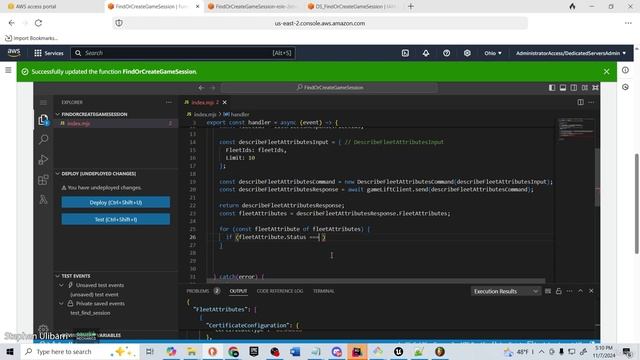Toggle the bottom panel layout icon
The height and width of the screenshot is (360, 640).
point(563,87)
